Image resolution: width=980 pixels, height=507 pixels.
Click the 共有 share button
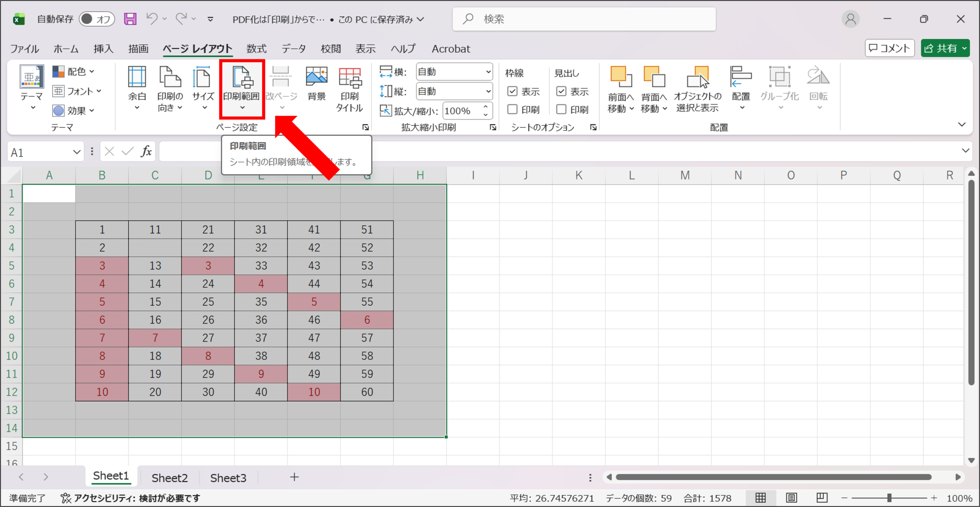tap(945, 48)
